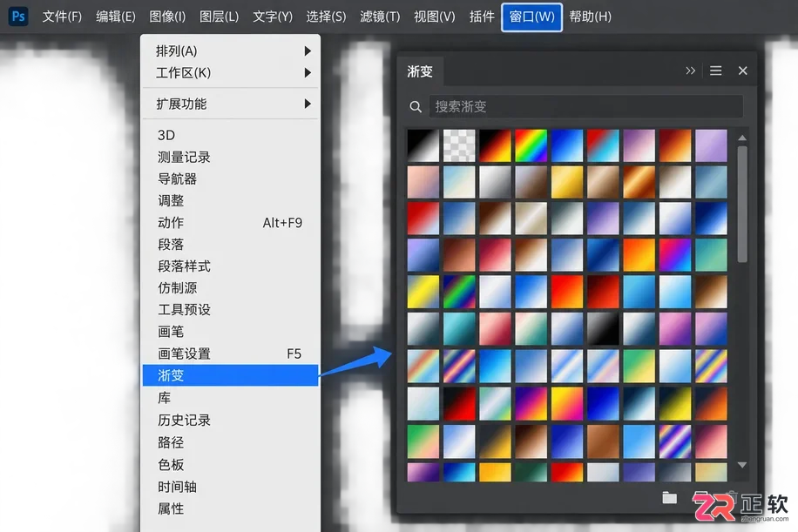798x532 pixels.
Task: Choose 导航器 menu entry
Action: tap(231, 178)
